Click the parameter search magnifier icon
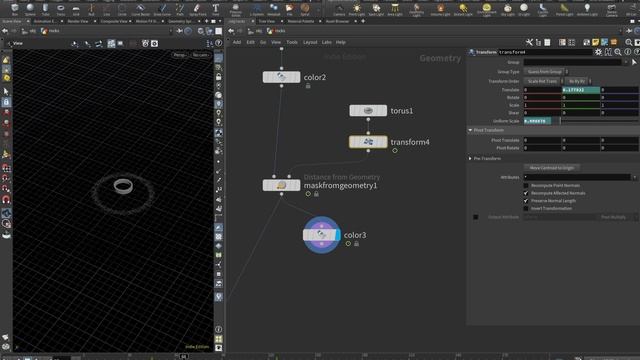640x360 pixels. click(x=618, y=52)
